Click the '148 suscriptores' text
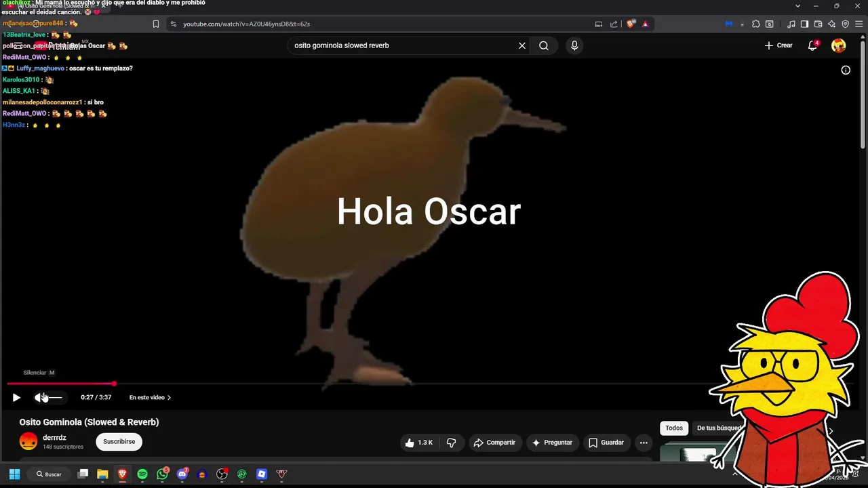 [63, 447]
